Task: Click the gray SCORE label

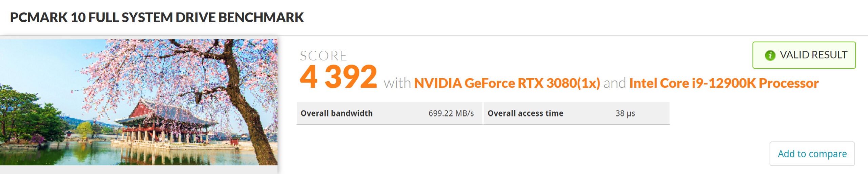Action: pos(323,56)
